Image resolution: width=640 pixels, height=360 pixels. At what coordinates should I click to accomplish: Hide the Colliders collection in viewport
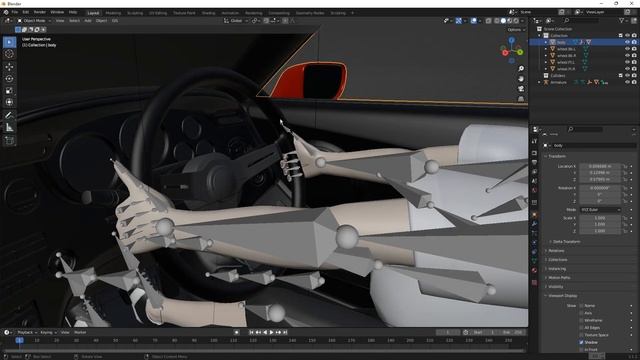(x=627, y=76)
